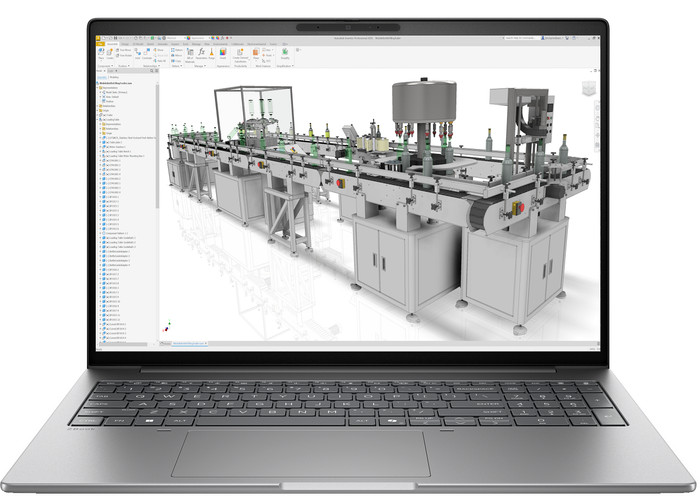This screenshot has height=501, width=700.
Task: Switch to the Design ribbon tab
Action: (x=125, y=44)
